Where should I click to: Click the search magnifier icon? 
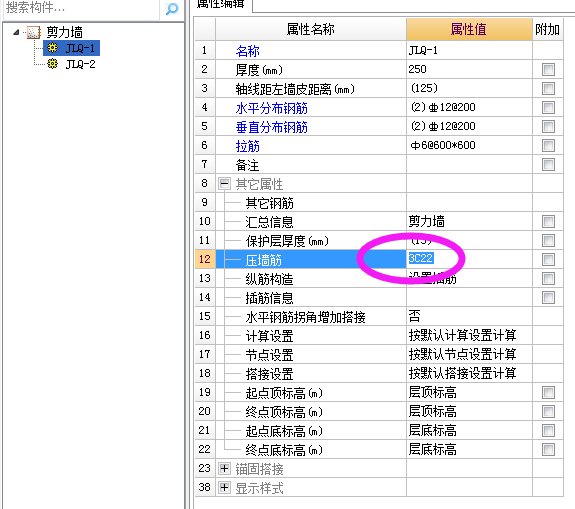[x=172, y=8]
